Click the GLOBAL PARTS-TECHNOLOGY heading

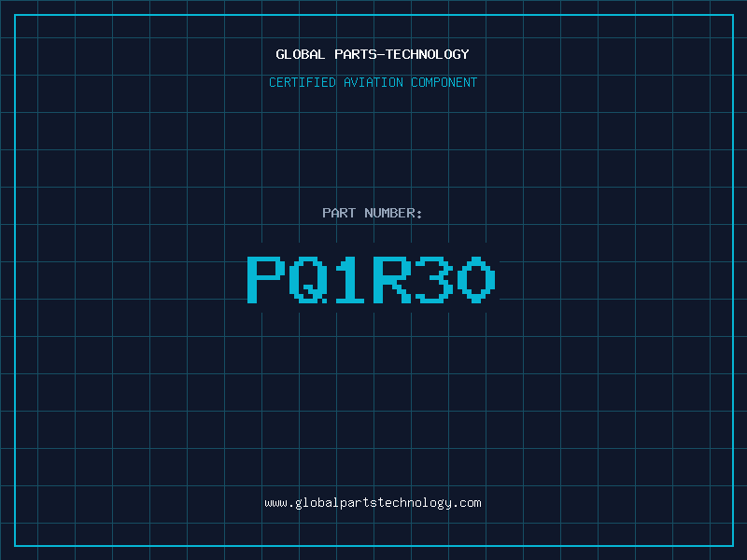[x=373, y=54]
